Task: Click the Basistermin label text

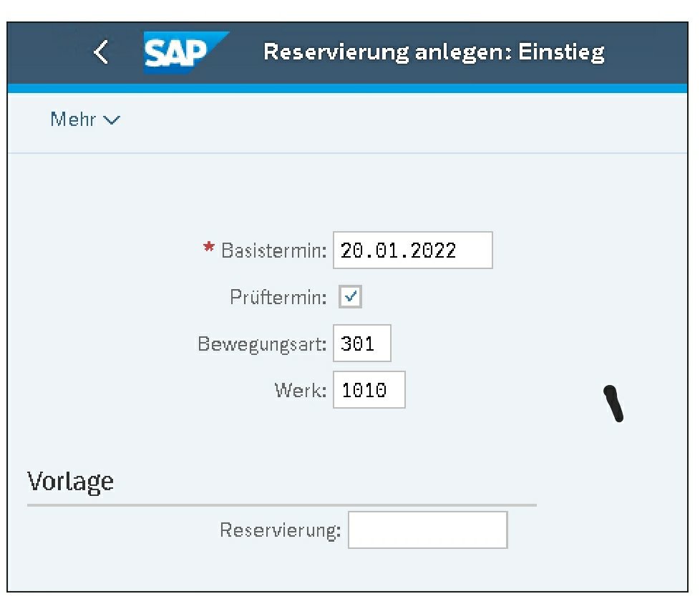Action: click(273, 251)
